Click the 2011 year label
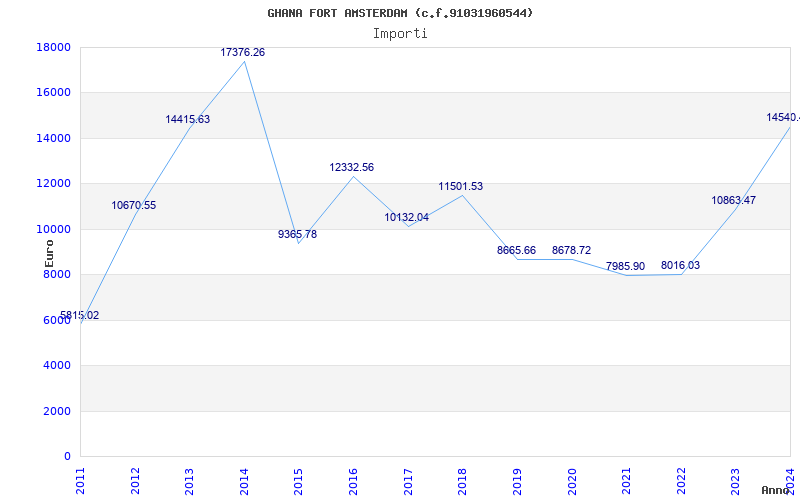Image resolution: width=800 pixels, height=500 pixels. tap(80, 481)
